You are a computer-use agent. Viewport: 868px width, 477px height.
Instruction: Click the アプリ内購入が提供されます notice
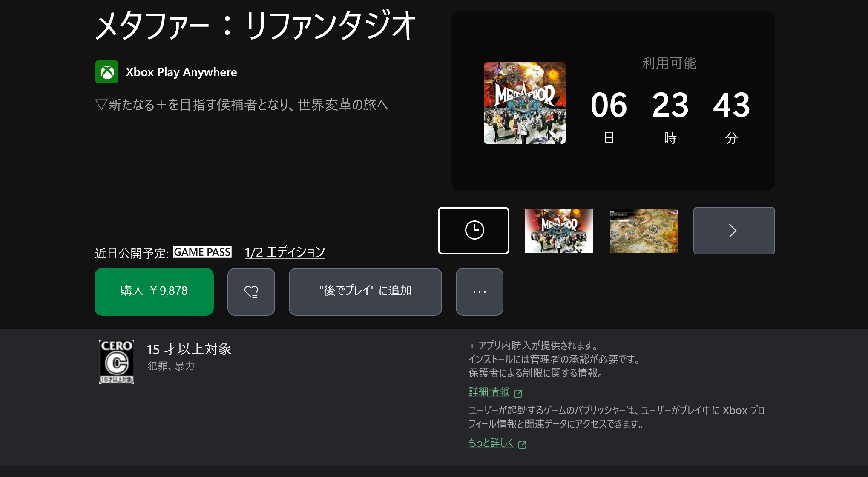click(x=535, y=346)
